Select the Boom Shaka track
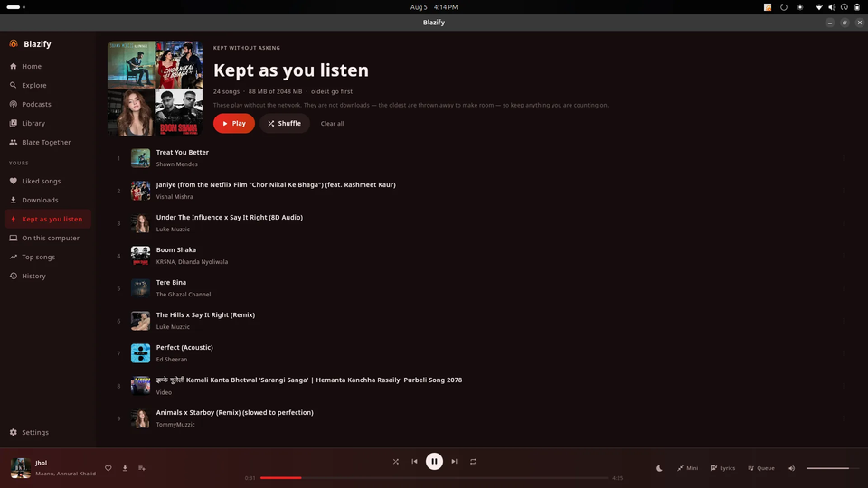Screen dimensions: 868x488 pyautogui.click(x=479, y=256)
